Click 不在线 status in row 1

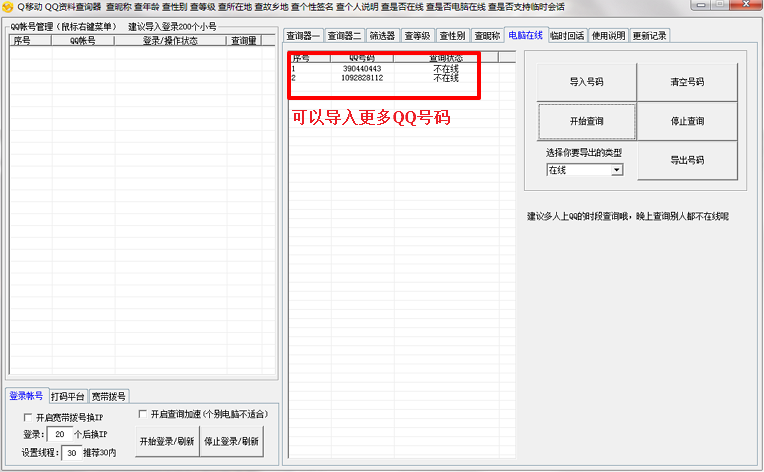click(446, 69)
